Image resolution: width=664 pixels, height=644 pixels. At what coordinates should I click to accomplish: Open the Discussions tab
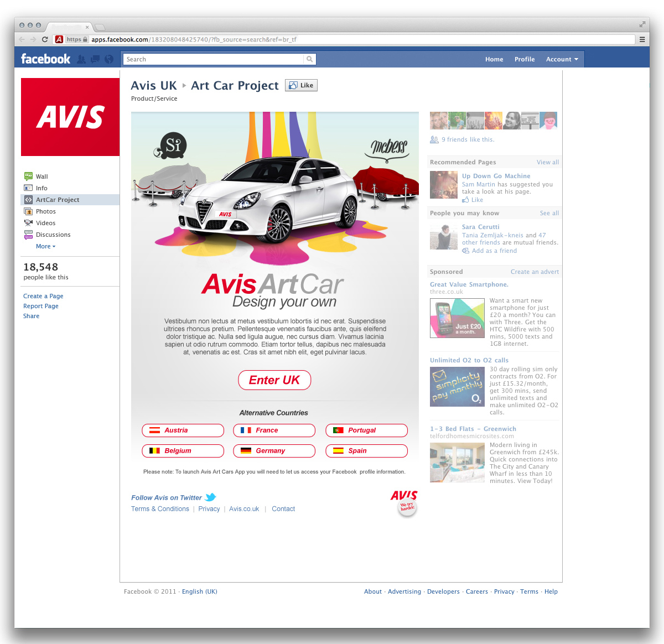53,235
